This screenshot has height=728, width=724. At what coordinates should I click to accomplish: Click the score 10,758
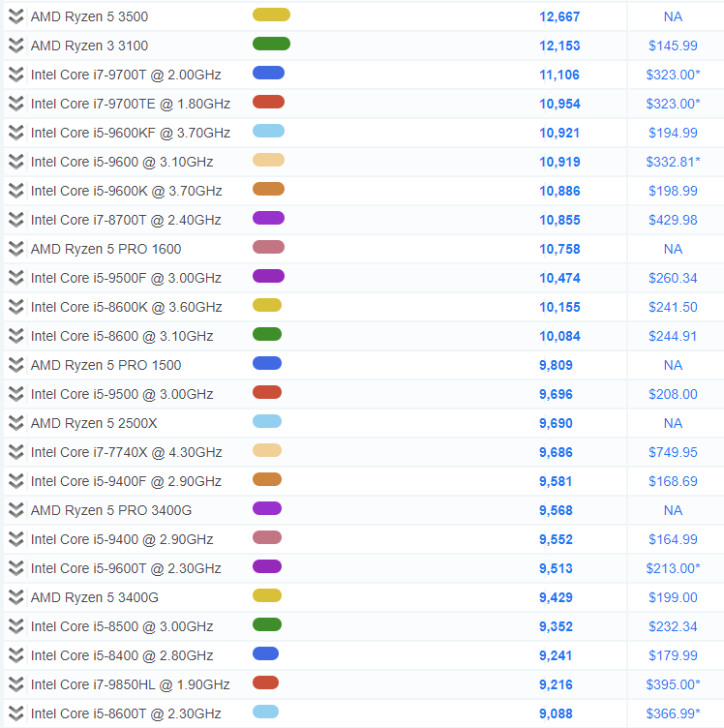(x=559, y=249)
